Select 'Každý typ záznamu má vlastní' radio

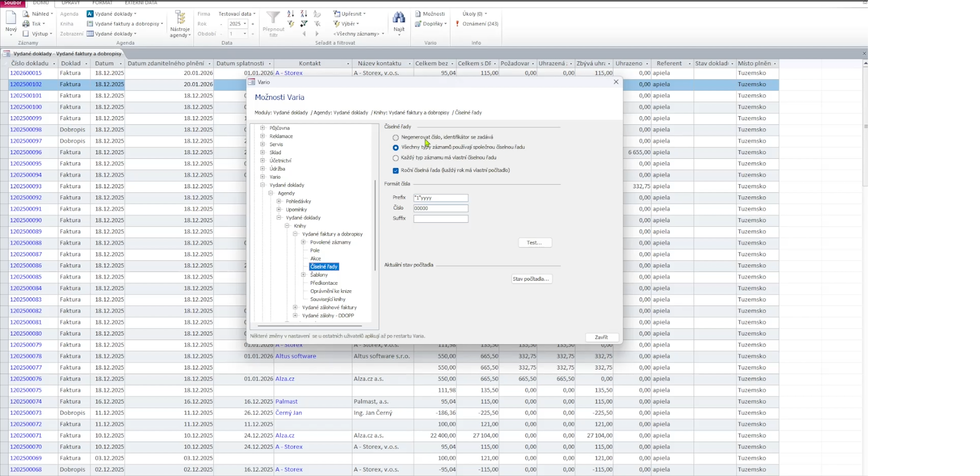pyautogui.click(x=395, y=158)
